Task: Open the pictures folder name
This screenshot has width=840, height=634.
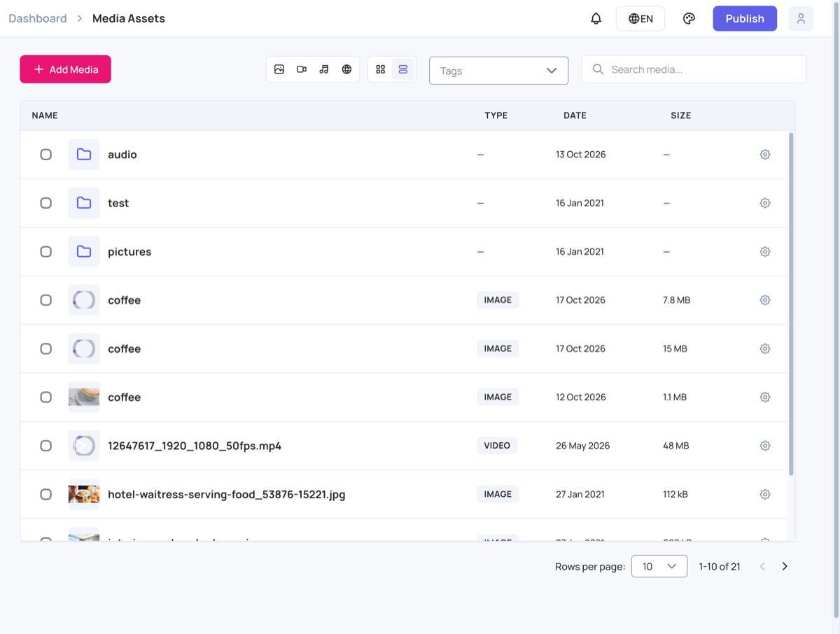Action: 129,252
